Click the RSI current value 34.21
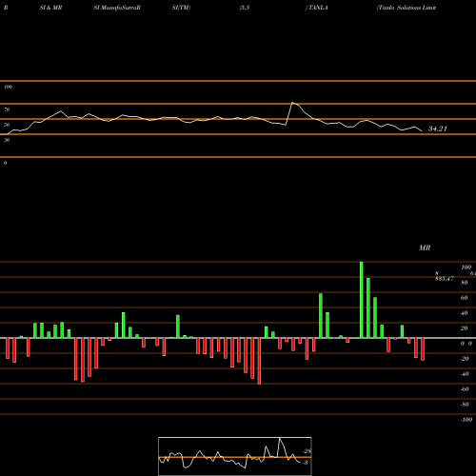The width and height of the screenshot is (476, 476). pos(438,129)
